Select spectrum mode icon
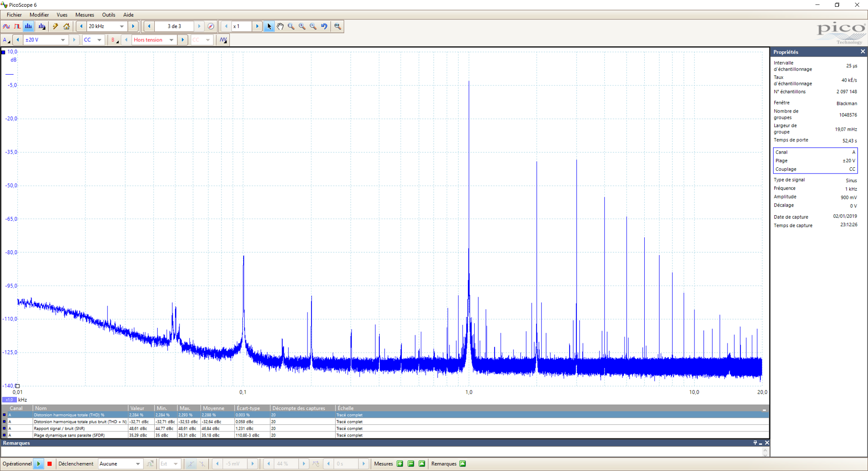868x471 pixels. tap(28, 26)
